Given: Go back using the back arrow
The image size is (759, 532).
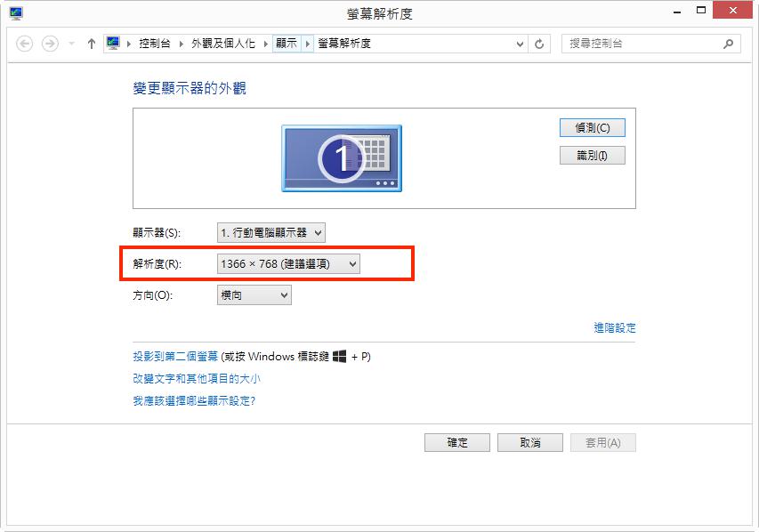Looking at the screenshot, I should (x=24, y=44).
